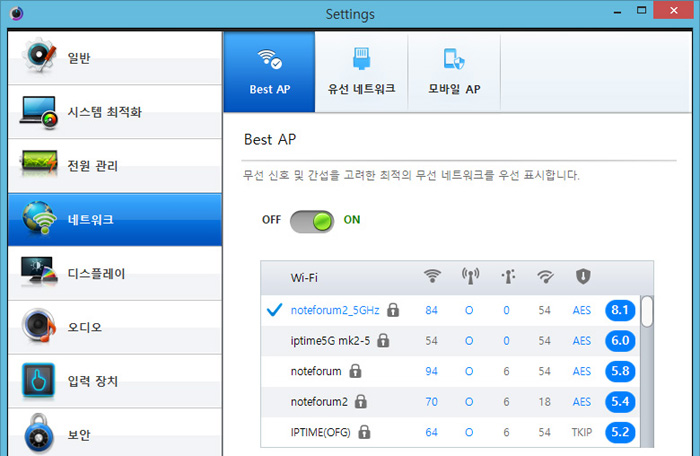Viewport: 700px width, 456px height.
Task: Click the security shield column header icon
Action: click(x=583, y=276)
